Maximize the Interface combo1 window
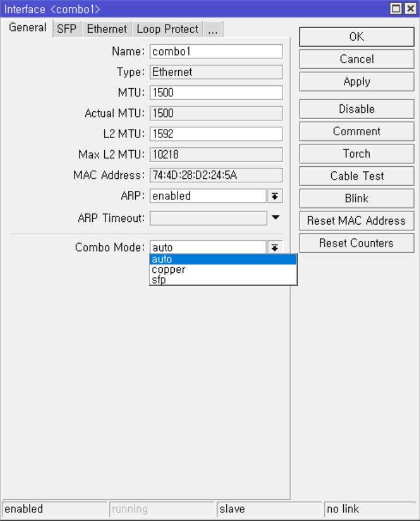Screen dimensions: 420x521 click(396, 9)
